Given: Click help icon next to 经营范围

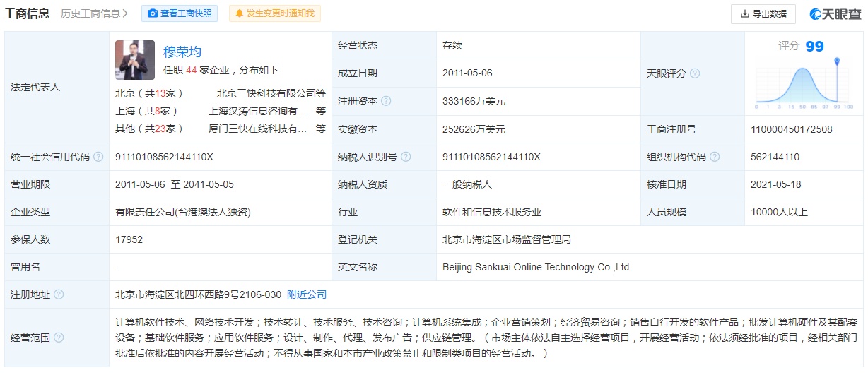Looking at the screenshot, I should [59, 338].
